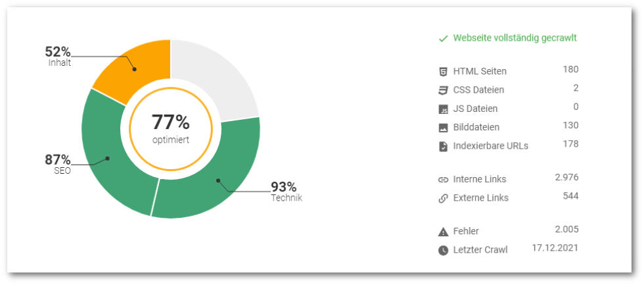This screenshot has height=285, width=644.
Task: Click the Webseite vollständig gecrawlt status text
Action: click(515, 38)
